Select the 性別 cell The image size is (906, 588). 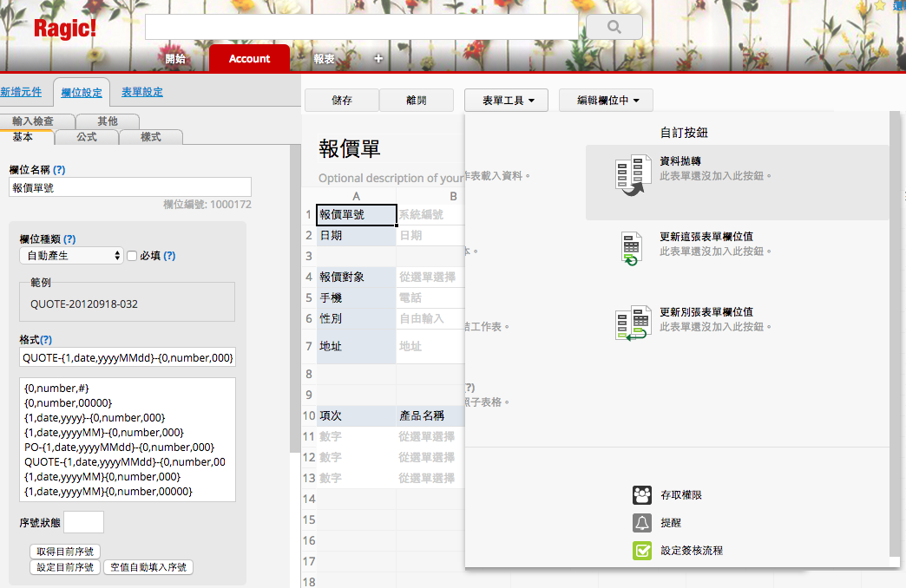pos(357,319)
